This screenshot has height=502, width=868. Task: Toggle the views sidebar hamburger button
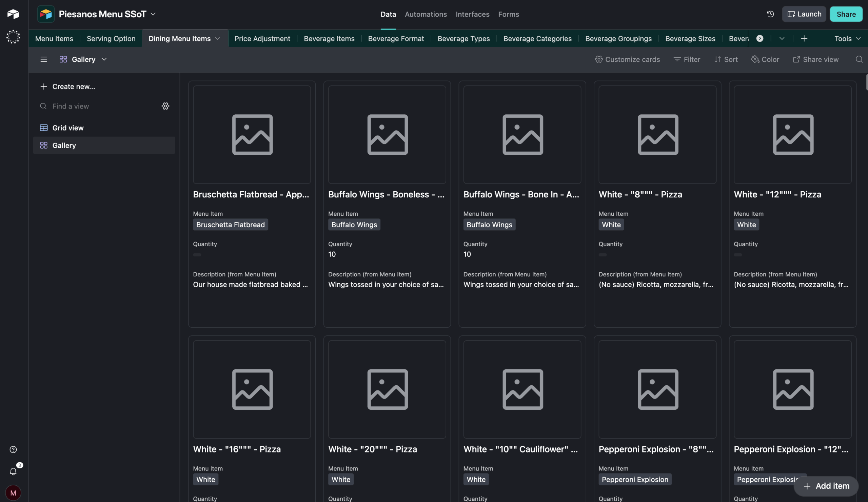pyautogui.click(x=44, y=59)
